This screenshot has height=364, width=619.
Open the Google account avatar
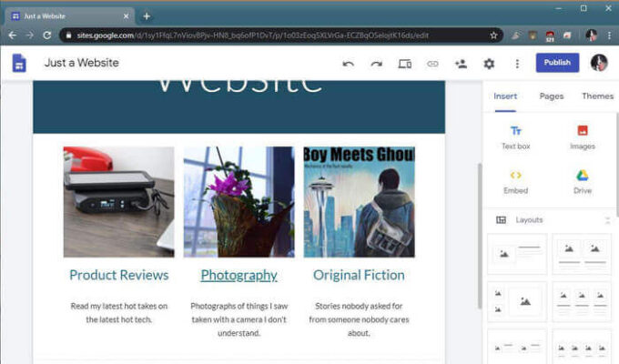599,63
